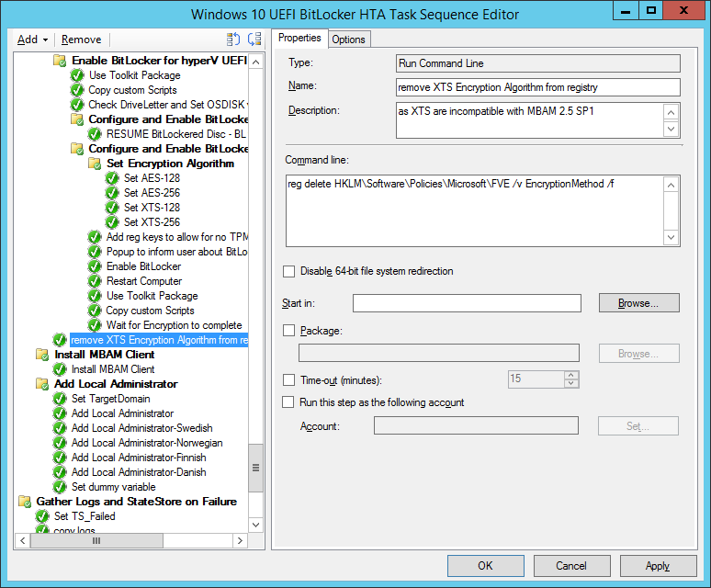Click Description field scroll up arrow

[671, 112]
